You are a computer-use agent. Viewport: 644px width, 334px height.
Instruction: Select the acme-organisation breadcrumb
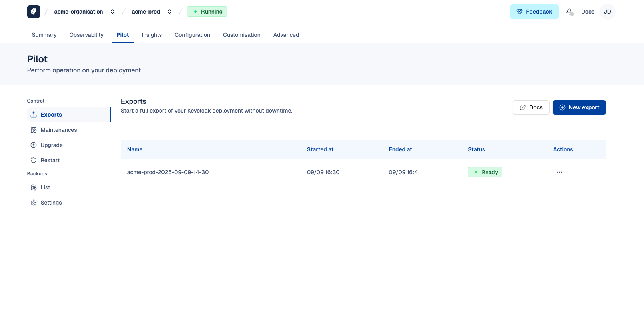(x=79, y=12)
